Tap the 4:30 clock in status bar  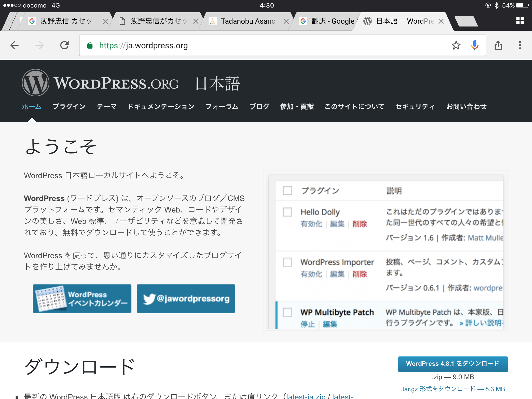tap(267, 5)
